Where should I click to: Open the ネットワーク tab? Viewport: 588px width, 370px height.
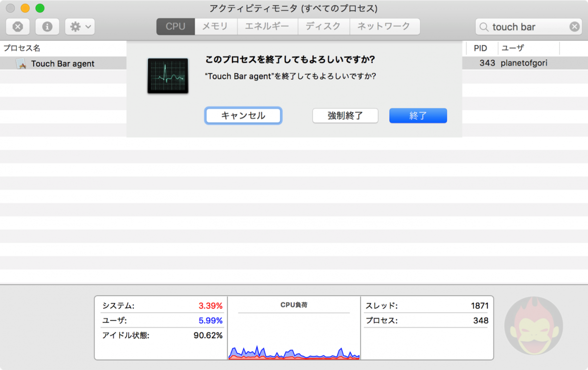(x=384, y=26)
